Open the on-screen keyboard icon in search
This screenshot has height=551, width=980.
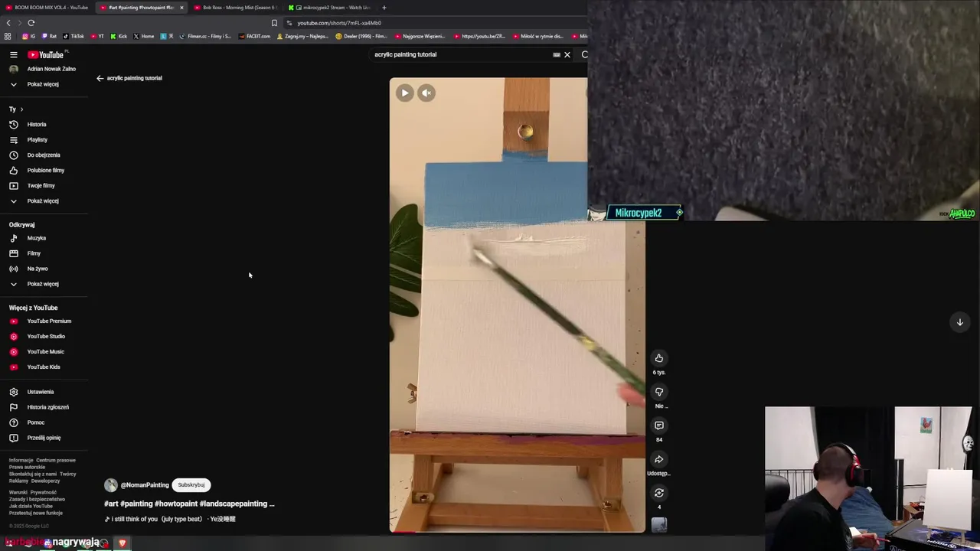[557, 54]
